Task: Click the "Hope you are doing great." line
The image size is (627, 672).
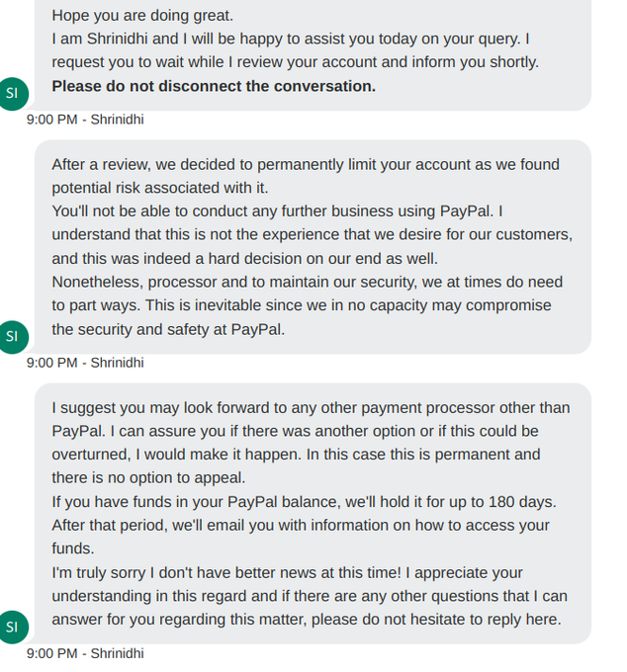Action: pos(142,16)
